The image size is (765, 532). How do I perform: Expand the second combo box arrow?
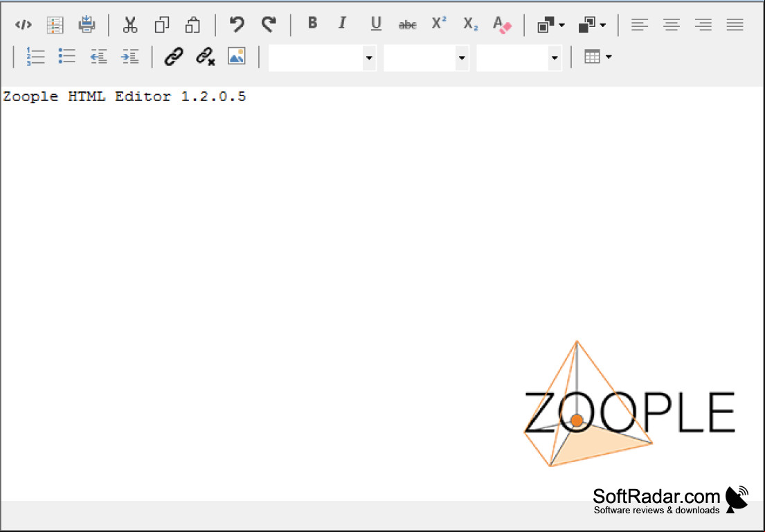coord(462,58)
